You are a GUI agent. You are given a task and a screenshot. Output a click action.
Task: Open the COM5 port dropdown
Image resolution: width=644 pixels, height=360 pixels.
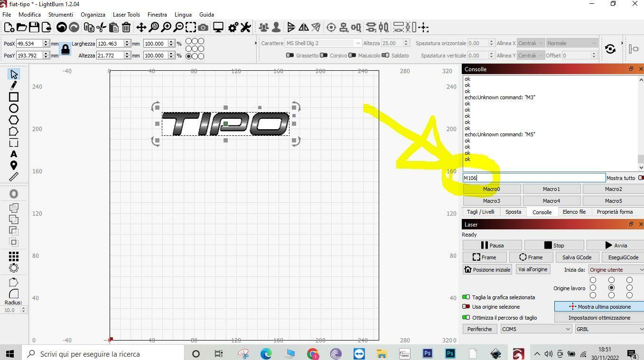(x=536, y=329)
